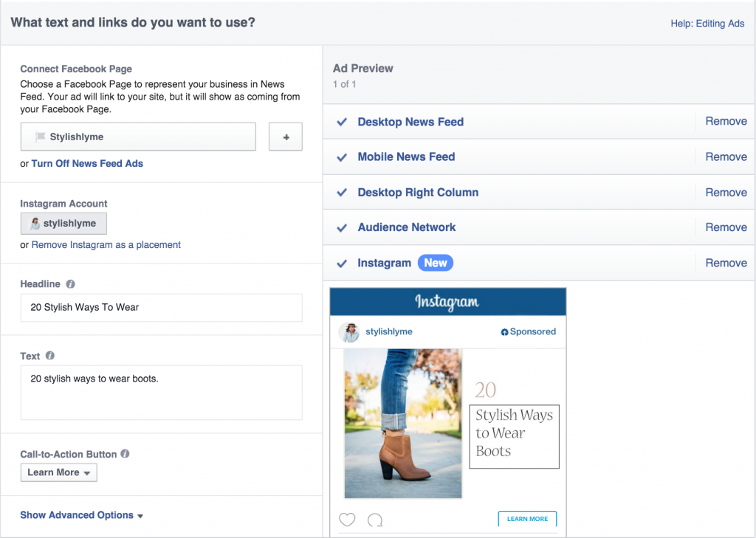Toggle the Audience Network checkmark
Viewport: 756px width, 538px height.
[x=342, y=228]
